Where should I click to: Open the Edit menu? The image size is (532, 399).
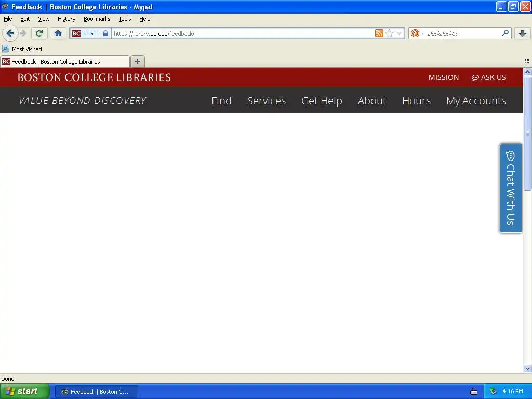(x=25, y=19)
